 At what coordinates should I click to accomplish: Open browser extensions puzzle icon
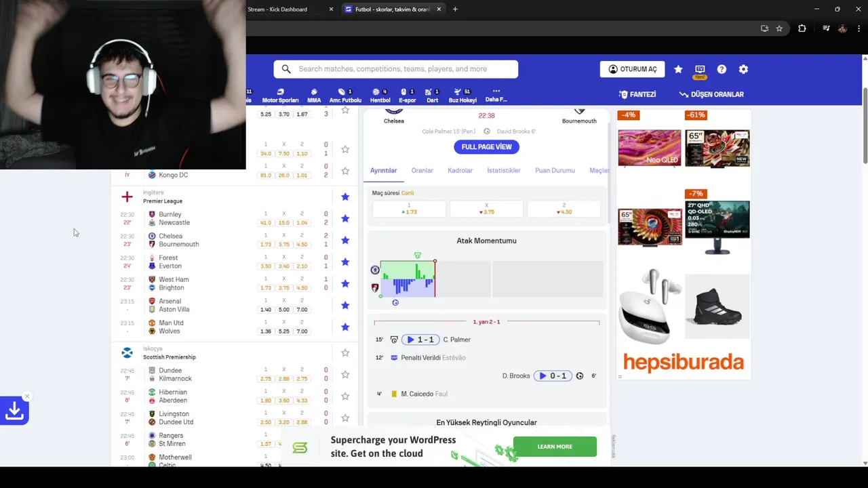point(802,28)
